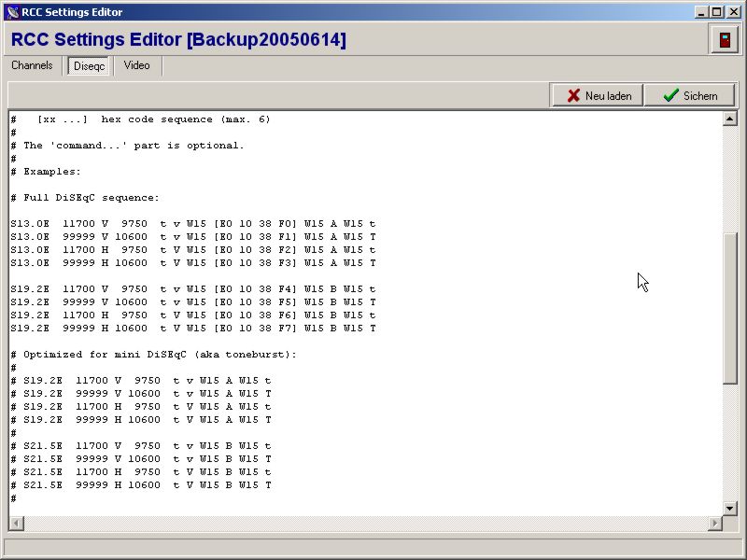This screenshot has height=560, width=747.
Task: Click the 'hex code sequence (max. 6)' line
Action: 140,119
